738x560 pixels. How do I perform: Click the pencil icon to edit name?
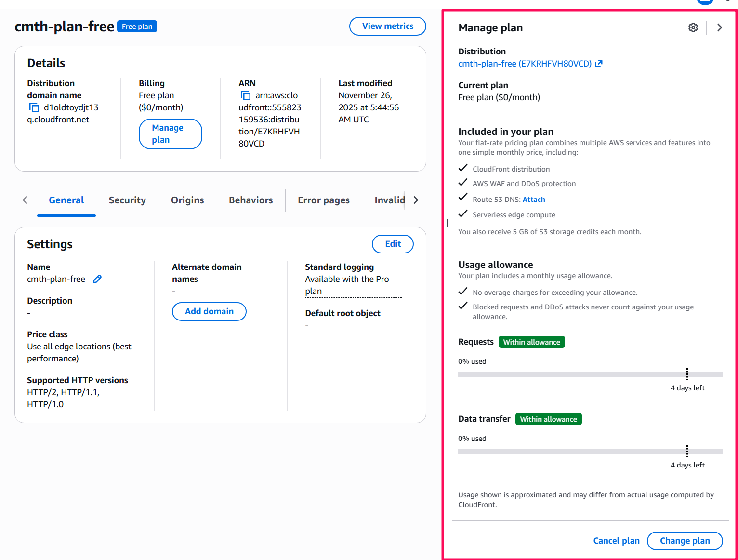click(x=97, y=279)
